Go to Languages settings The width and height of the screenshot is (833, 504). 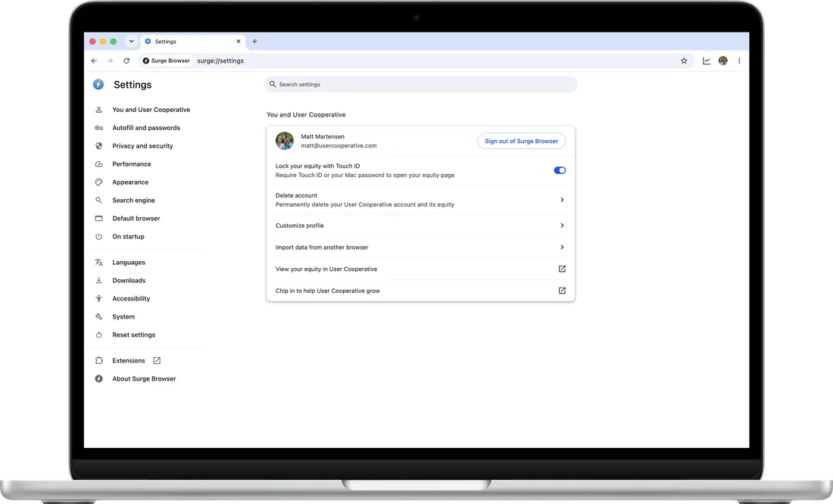[x=129, y=263]
